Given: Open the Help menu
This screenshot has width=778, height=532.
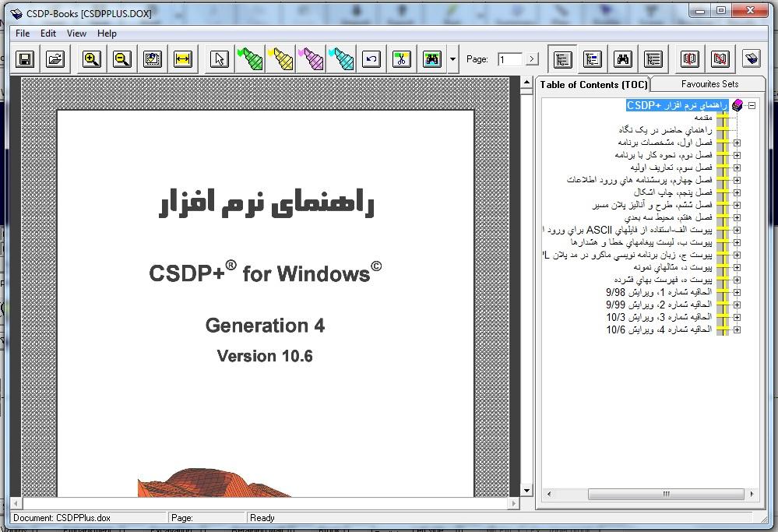Looking at the screenshot, I should tap(107, 33).
